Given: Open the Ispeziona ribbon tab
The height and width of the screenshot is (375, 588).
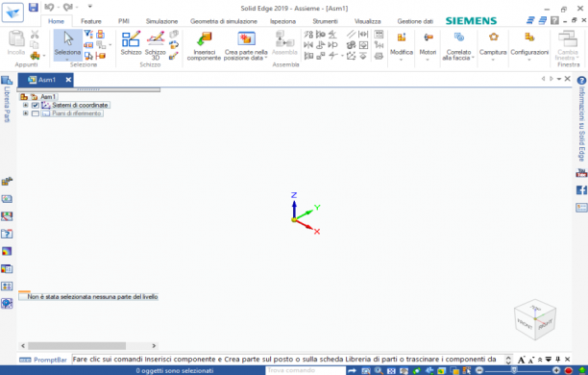Looking at the screenshot, I should pyautogui.click(x=283, y=21).
